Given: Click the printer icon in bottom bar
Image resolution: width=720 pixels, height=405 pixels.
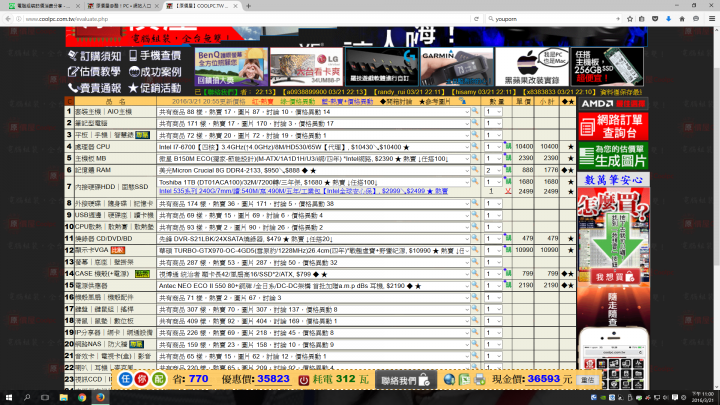Looking at the screenshot, I should (x=479, y=380).
